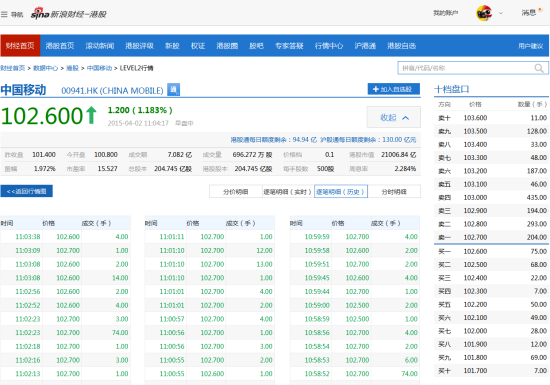Switch to the 分时明细 tab
This screenshot has height=385, width=550.
(x=394, y=192)
